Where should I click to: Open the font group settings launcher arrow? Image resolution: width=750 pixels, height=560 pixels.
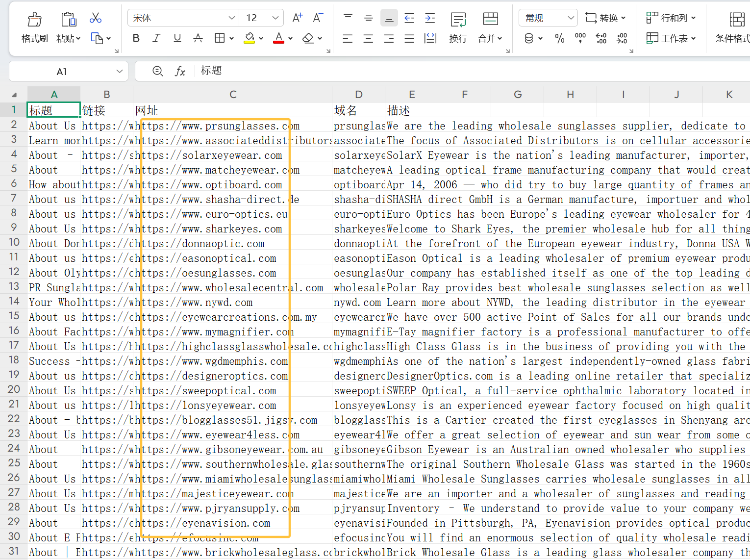328,51
